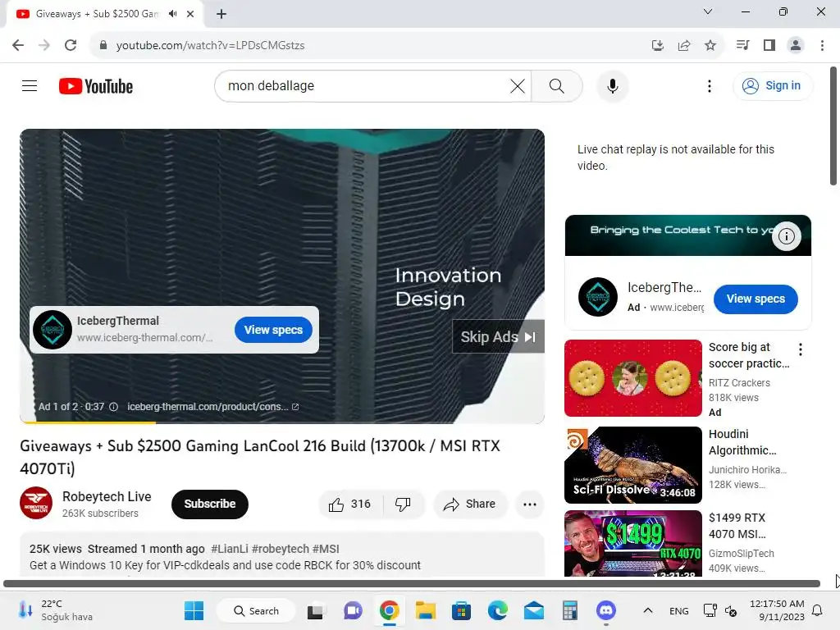Open the IcebergThermal logo in the ad overlay
Image resolution: width=840 pixels, height=630 pixels.
click(52, 330)
